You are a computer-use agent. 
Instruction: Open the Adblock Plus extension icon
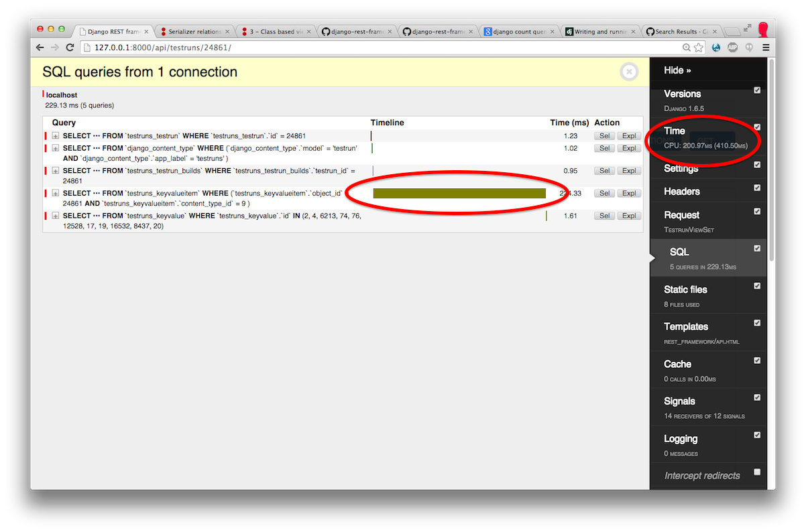click(732, 48)
